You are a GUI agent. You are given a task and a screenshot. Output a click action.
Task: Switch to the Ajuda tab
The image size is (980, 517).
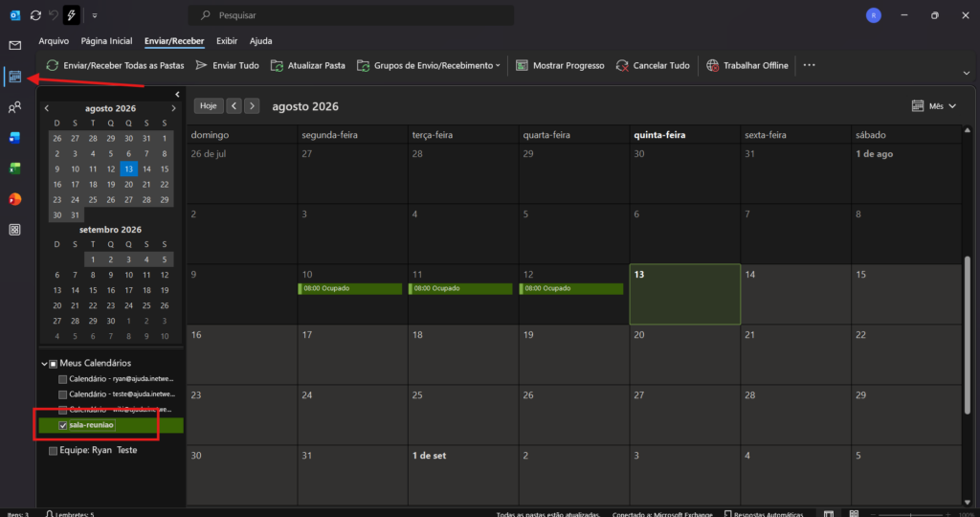(x=260, y=40)
